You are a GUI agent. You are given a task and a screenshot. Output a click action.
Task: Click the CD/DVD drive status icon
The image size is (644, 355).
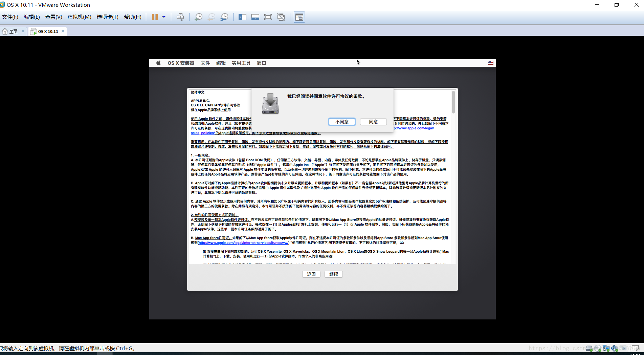tap(598, 348)
